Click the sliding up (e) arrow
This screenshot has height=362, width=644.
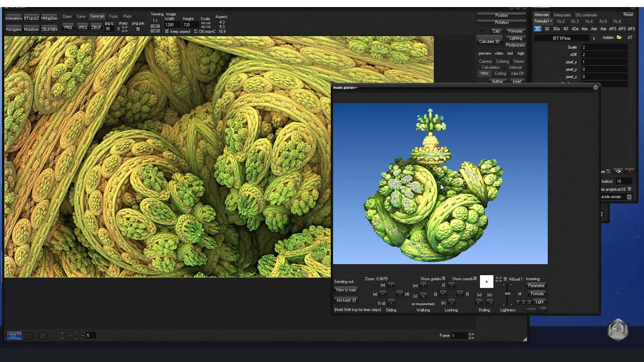coord(391,285)
